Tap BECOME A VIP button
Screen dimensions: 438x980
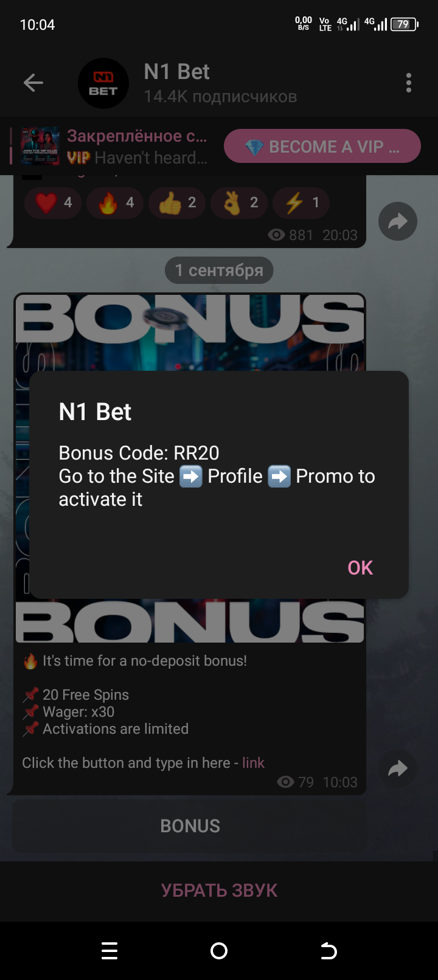(x=322, y=147)
